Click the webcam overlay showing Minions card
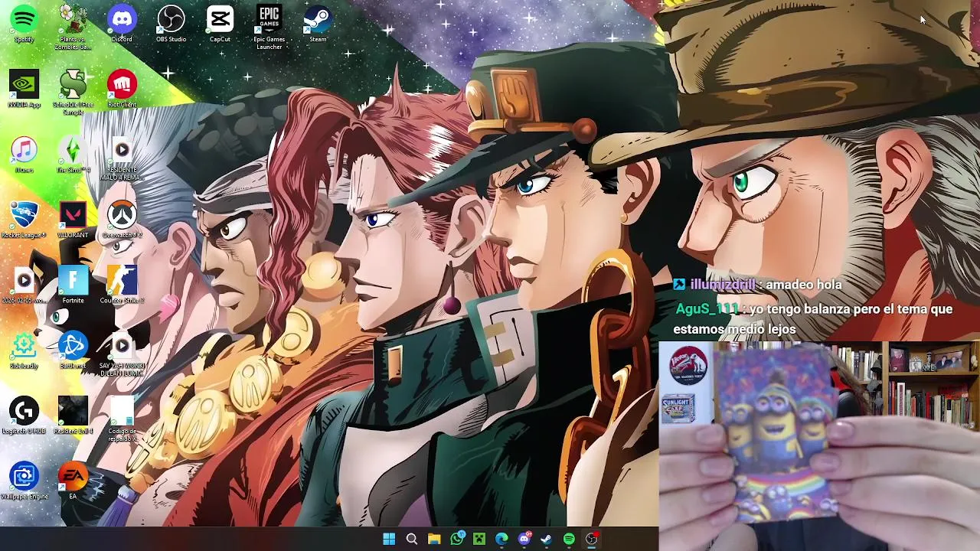This screenshot has height=551, width=980. (819, 445)
